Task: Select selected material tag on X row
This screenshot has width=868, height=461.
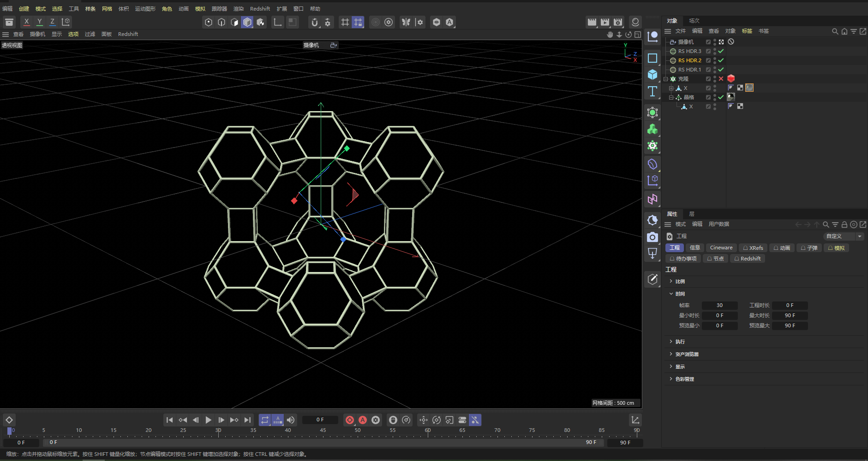Action: 749,88
